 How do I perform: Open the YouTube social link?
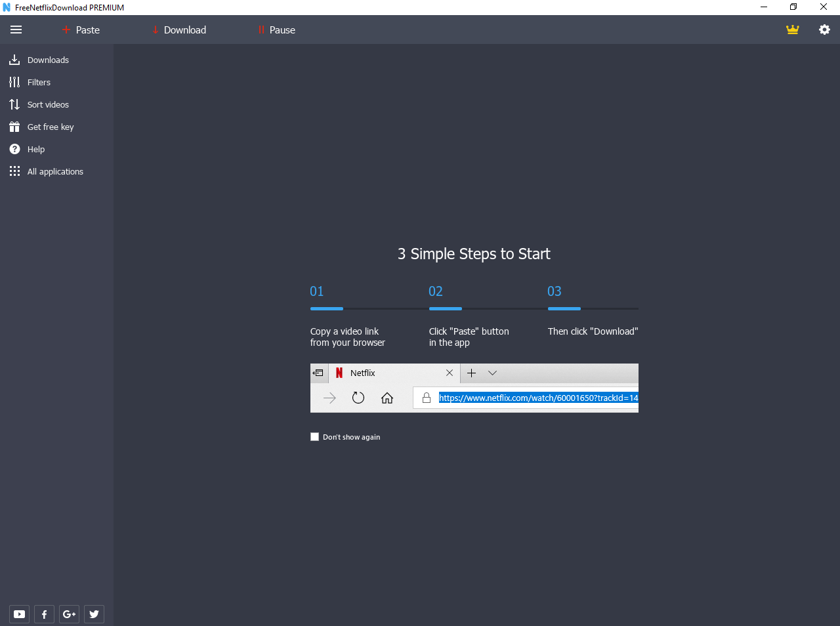(20, 614)
